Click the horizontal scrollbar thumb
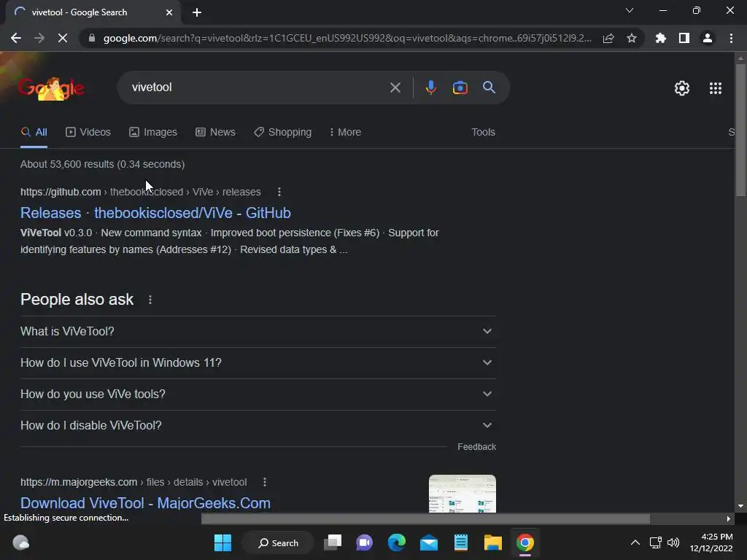 pyautogui.click(x=425, y=518)
